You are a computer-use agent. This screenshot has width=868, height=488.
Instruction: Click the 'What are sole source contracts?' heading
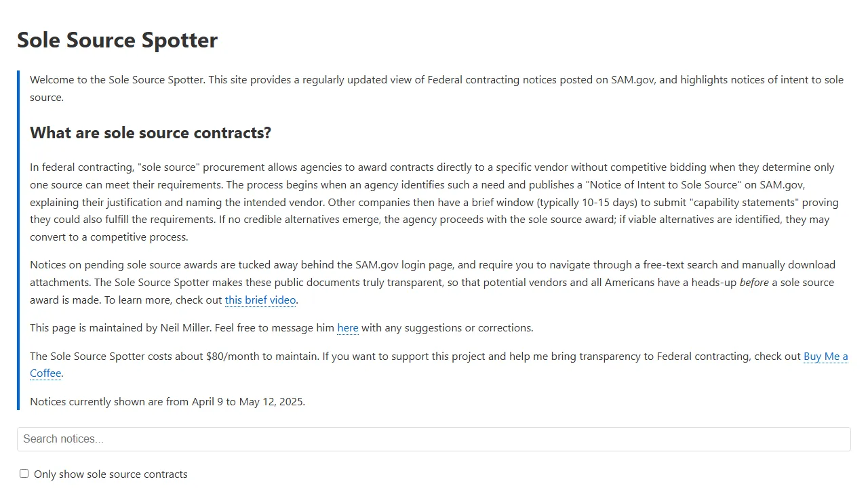tap(151, 133)
